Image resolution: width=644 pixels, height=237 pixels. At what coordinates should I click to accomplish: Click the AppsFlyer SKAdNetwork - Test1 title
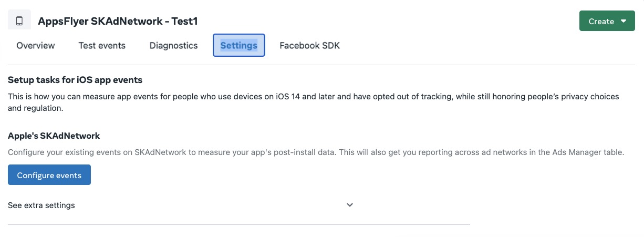pyautogui.click(x=118, y=22)
